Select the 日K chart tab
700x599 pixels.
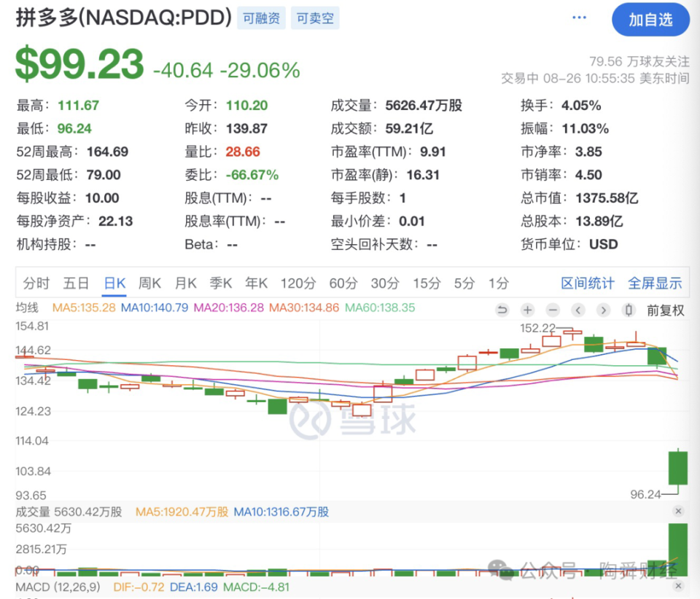(x=114, y=283)
